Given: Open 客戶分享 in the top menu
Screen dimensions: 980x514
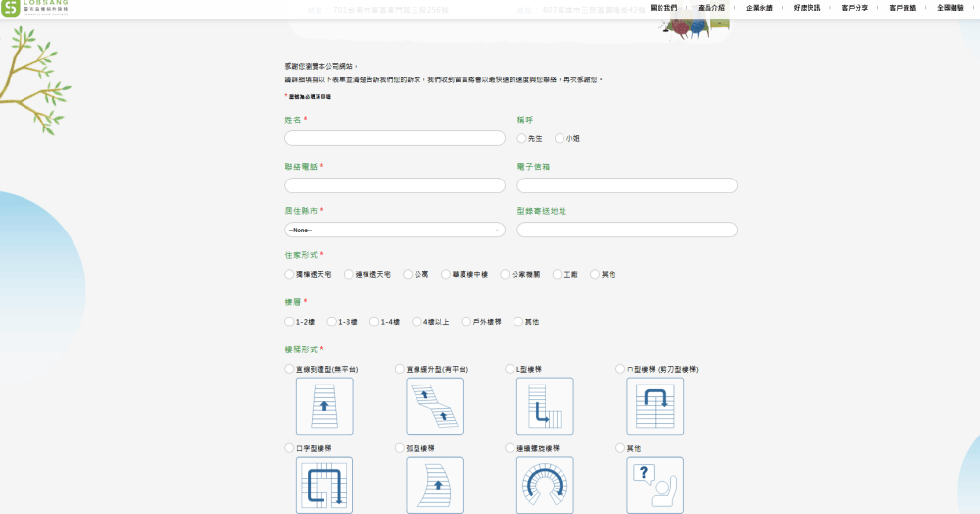Looking at the screenshot, I should tap(855, 8).
